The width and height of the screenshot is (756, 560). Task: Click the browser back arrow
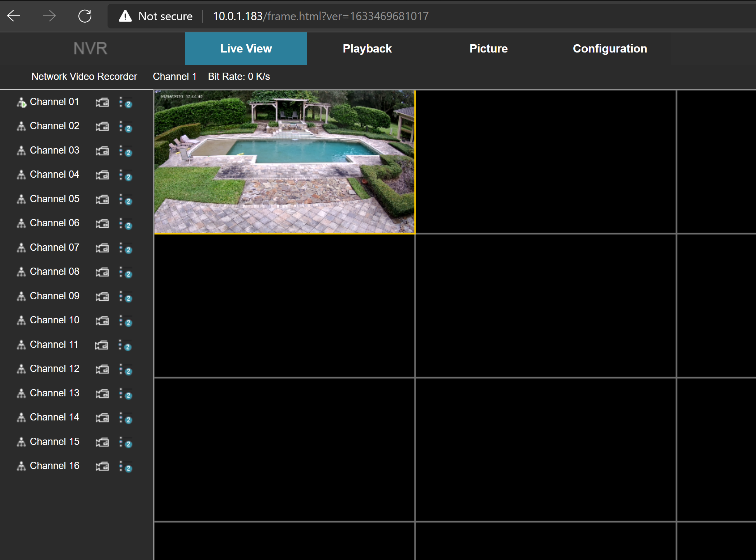coord(14,16)
